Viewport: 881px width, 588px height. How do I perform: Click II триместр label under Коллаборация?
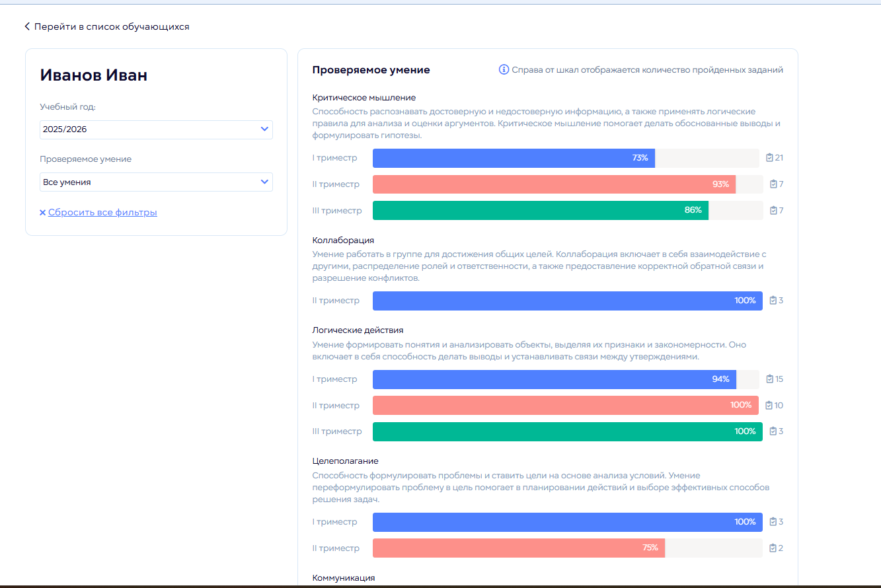[336, 301]
